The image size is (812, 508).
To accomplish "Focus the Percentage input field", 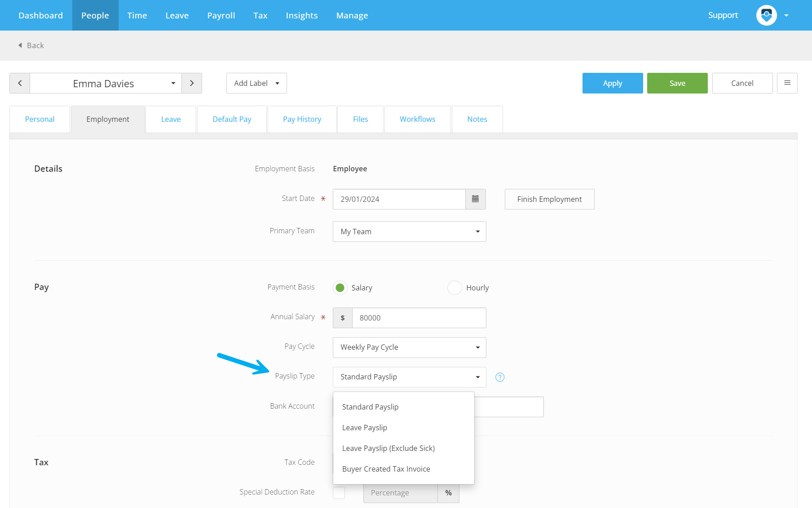I will point(401,493).
